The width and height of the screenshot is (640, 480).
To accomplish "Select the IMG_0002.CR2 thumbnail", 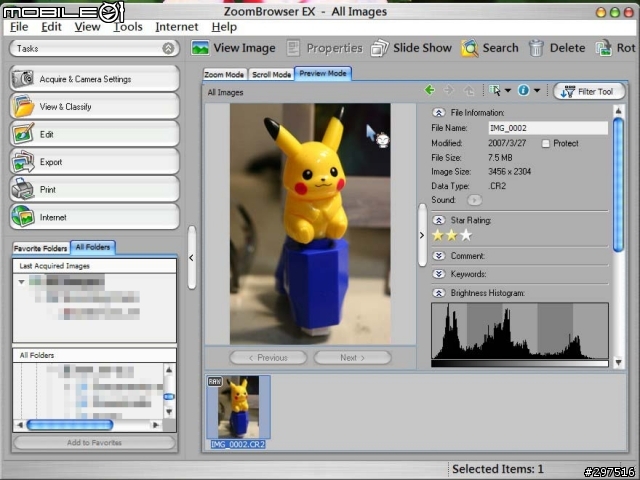I will coord(238,412).
